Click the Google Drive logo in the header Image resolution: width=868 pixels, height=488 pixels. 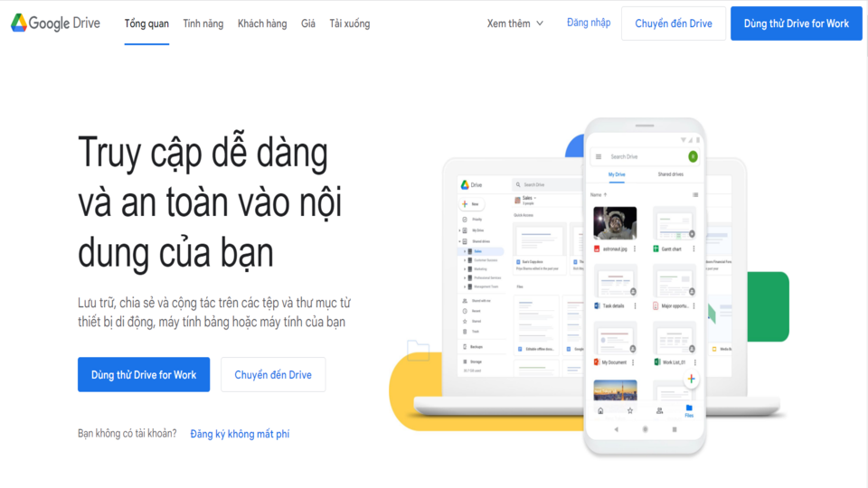point(55,23)
